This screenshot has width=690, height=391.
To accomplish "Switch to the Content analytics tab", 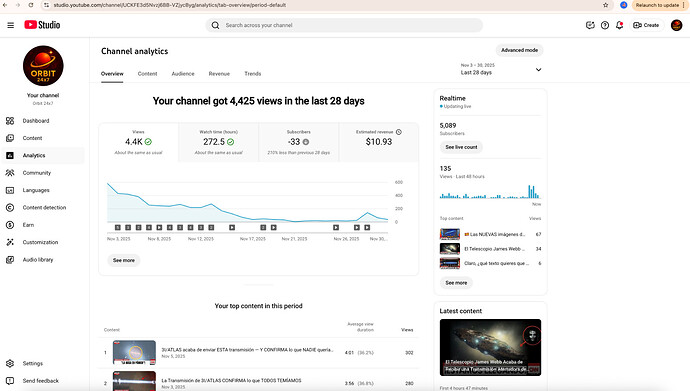I will [147, 74].
